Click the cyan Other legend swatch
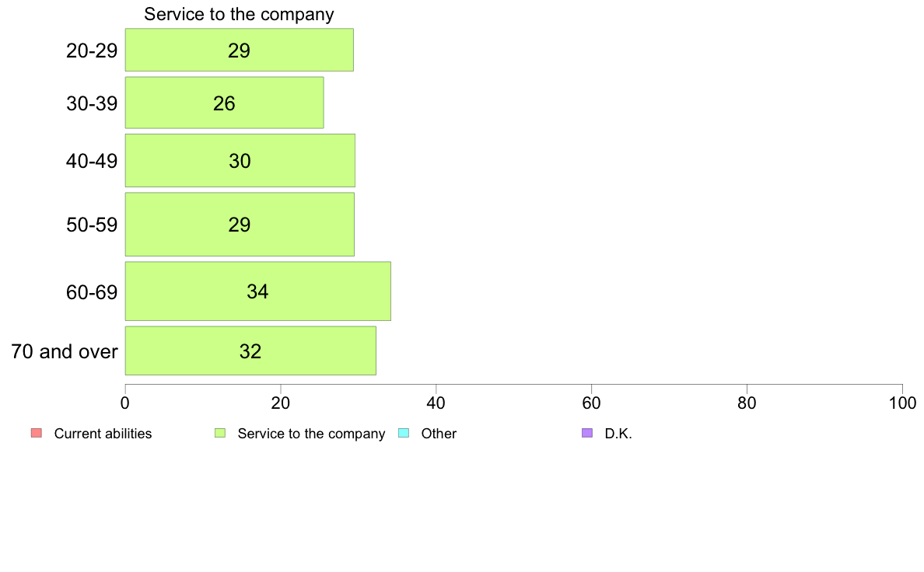924x572 pixels. point(404,433)
